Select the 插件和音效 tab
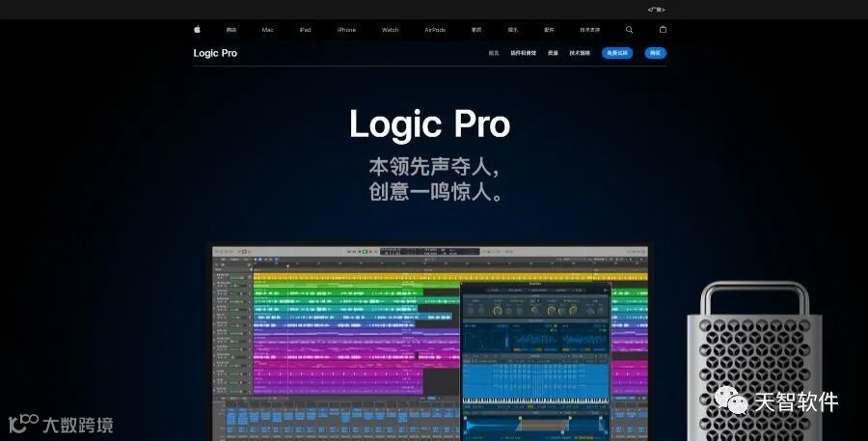 tap(523, 53)
